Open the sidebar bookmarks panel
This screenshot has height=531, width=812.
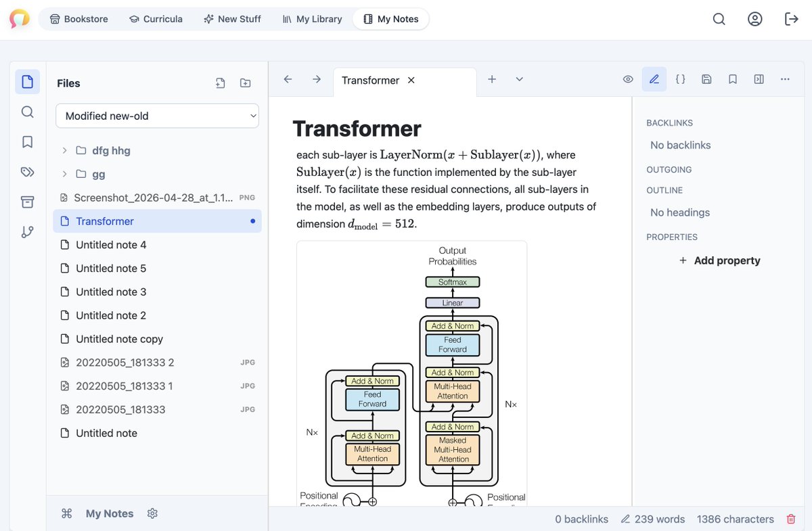click(x=27, y=142)
